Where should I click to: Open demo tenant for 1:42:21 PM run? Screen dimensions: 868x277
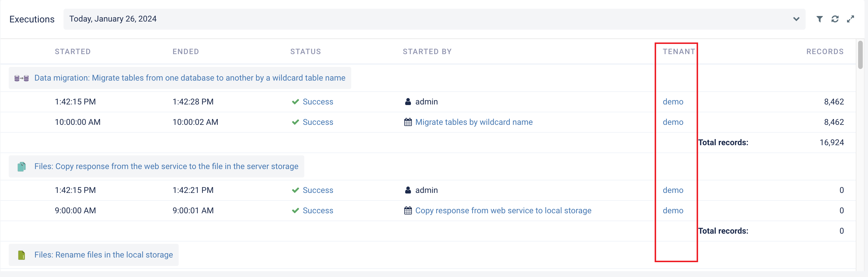pos(673,190)
